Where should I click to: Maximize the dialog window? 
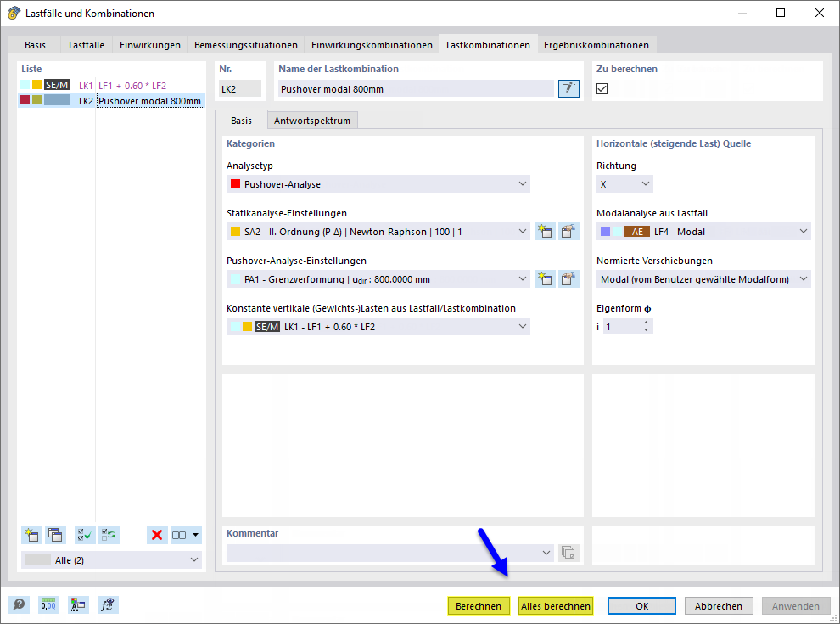[x=781, y=13]
